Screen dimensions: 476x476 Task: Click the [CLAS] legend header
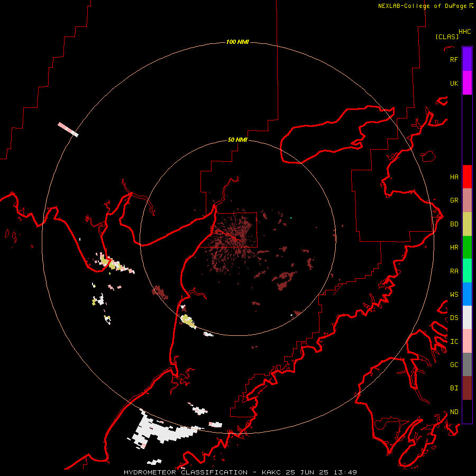click(x=447, y=36)
